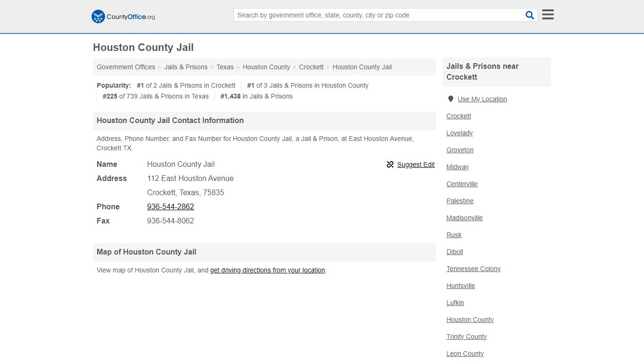Open Madisonville jails link
This screenshot has height=362, width=644.
tap(465, 218)
